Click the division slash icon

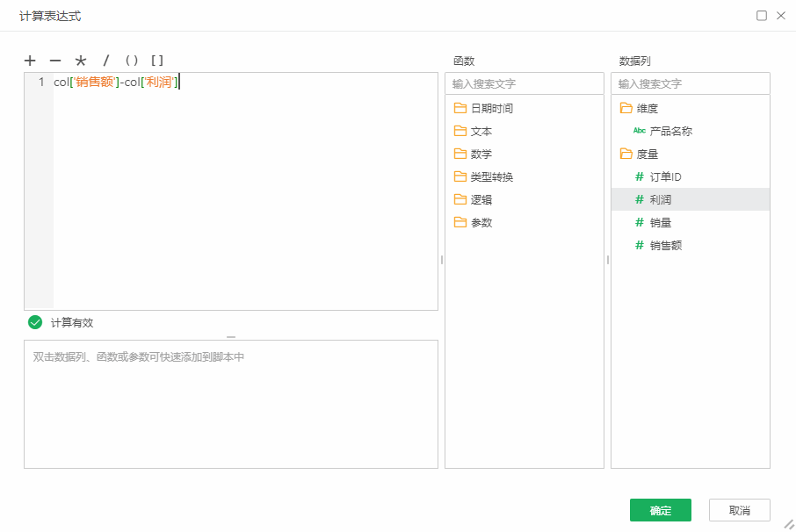click(x=105, y=61)
